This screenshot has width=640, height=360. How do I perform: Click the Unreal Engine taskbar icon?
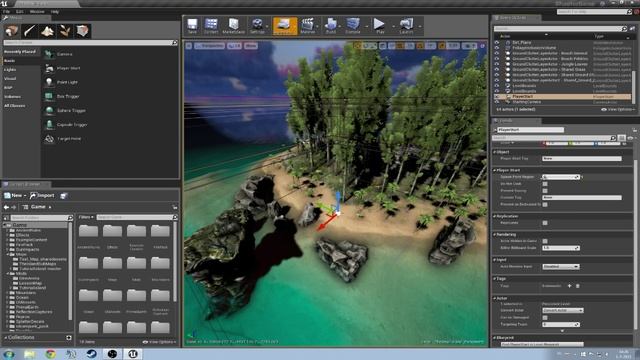coord(133,354)
